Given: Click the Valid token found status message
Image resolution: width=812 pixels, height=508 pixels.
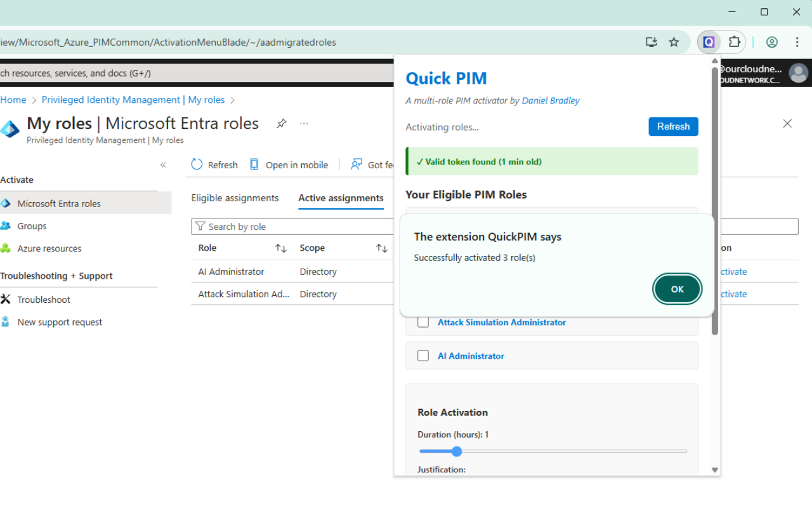Looking at the screenshot, I should 552,161.
